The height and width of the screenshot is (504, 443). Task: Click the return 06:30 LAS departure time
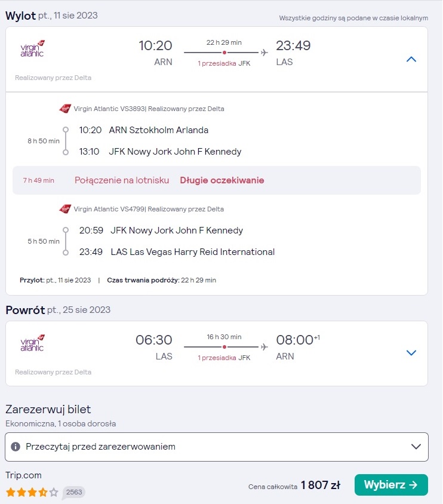pos(154,340)
